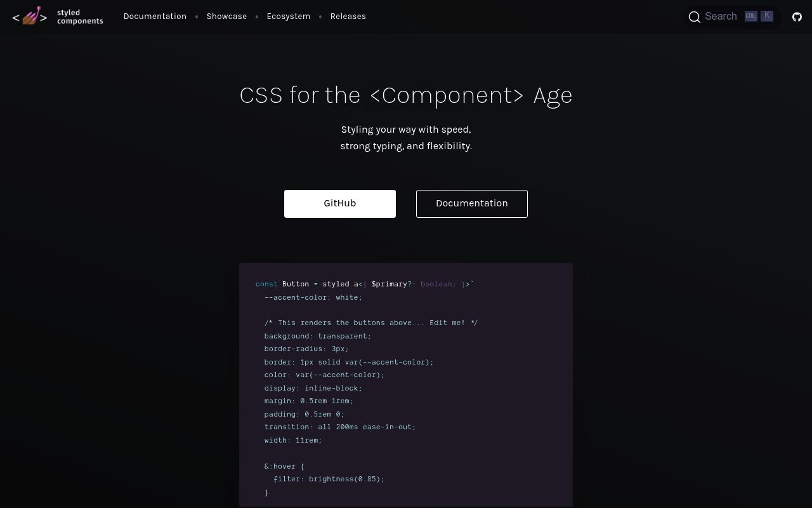View the Releases page
The width and height of the screenshot is (812, 508).
point(348,17)
